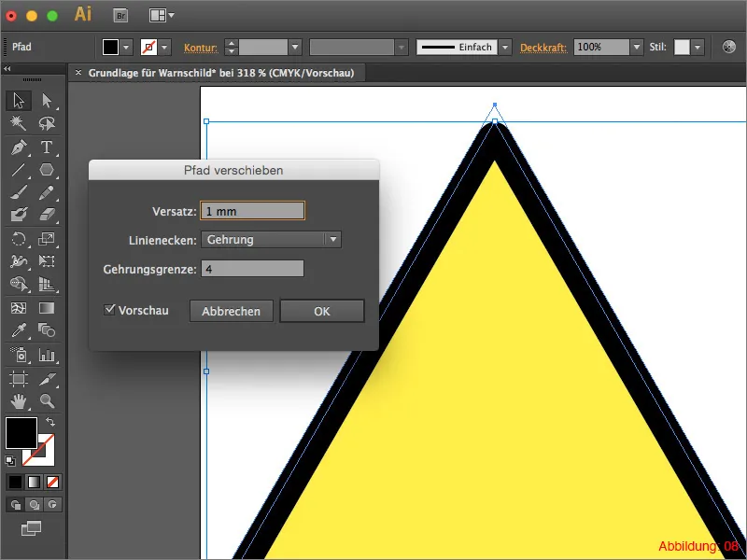Pick the Lasso tool

pos(46,124)
